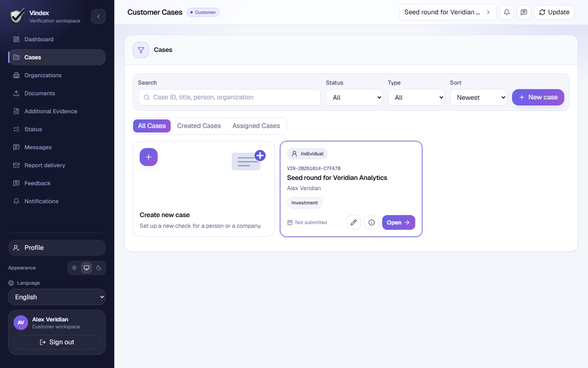Select the All Cases tab
Viewport: 588px width, 368px height.
point(152,126)
